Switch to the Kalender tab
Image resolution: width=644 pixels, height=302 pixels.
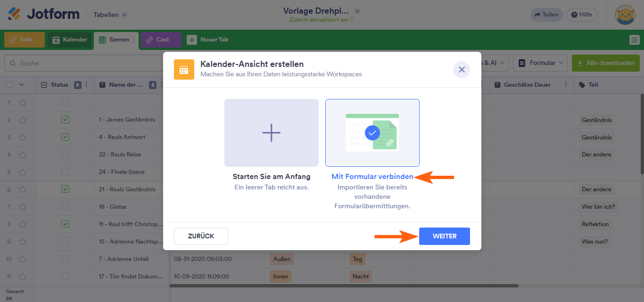[x=70, y=40]
